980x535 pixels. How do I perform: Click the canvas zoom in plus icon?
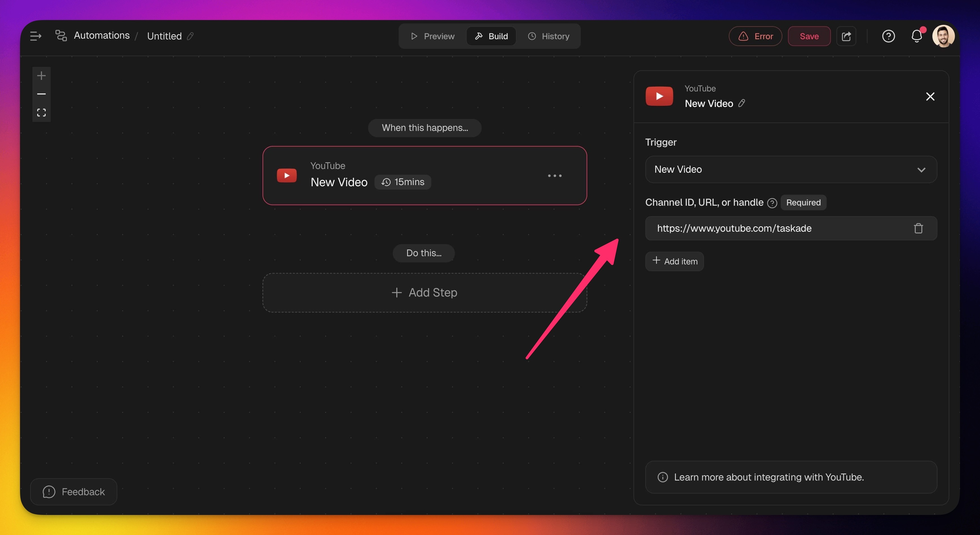[41, 76]
